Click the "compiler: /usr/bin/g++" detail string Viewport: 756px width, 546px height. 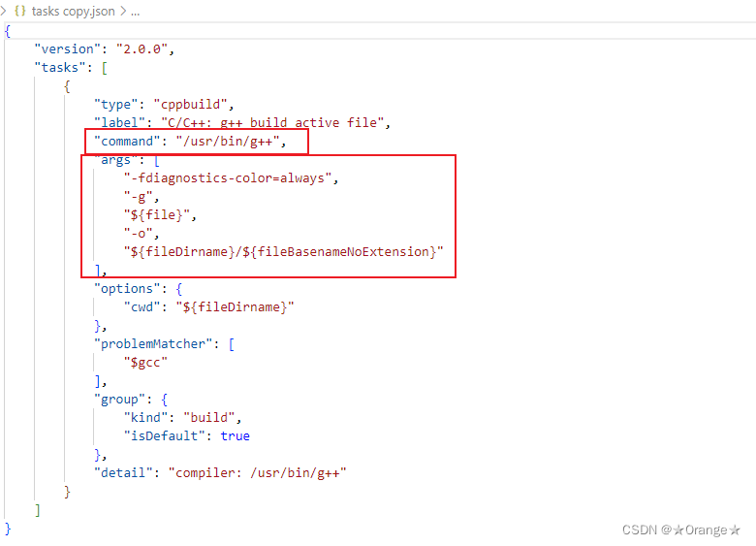click(258, 473)
